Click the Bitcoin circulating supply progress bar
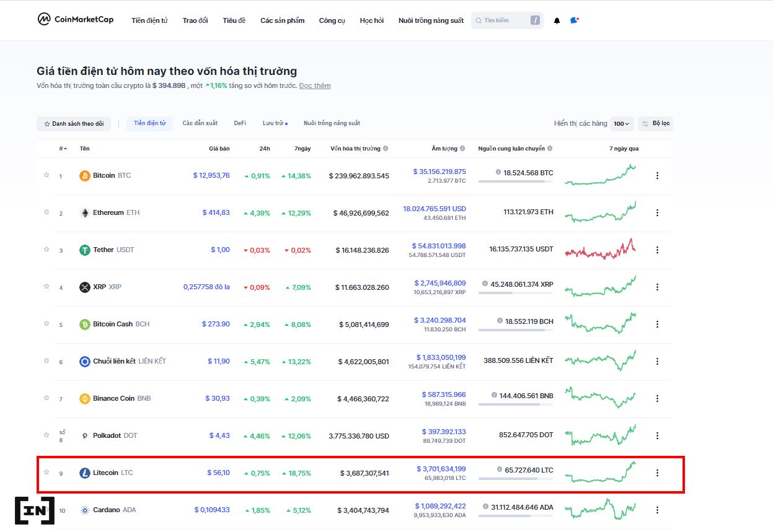773x532 pixels. pos(515,181)
